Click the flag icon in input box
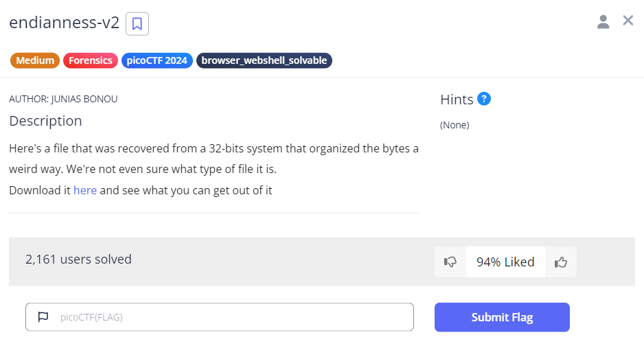Viewport: 644px width, 357px height. 43,317
